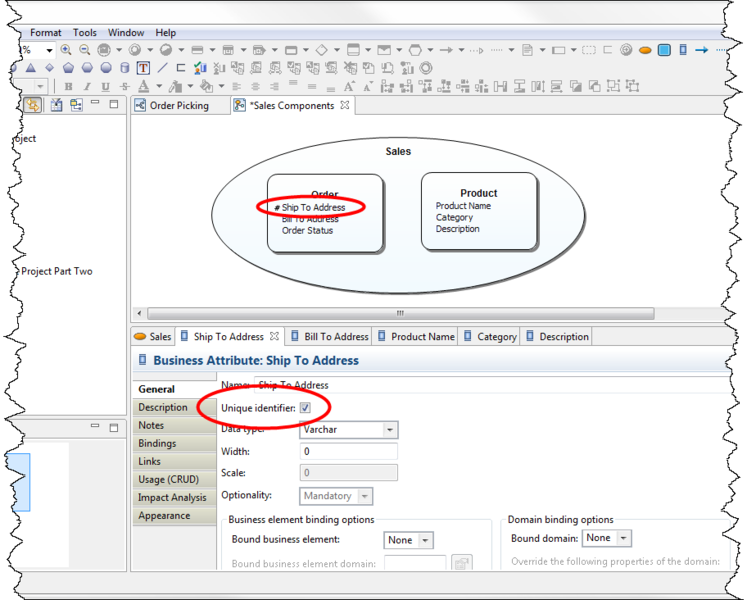Close the Sales Components tab
The image size is (747, 600).
pos(345,105)
